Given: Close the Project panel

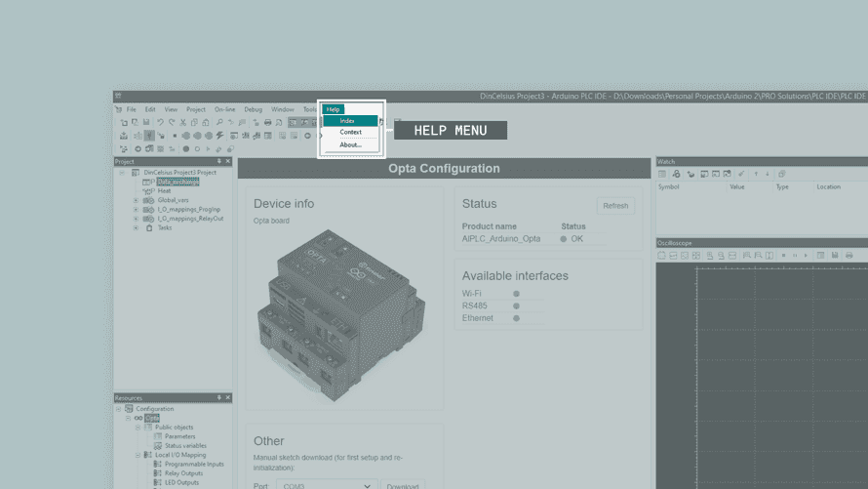Looking at the screenshot, I should (227, 162).
